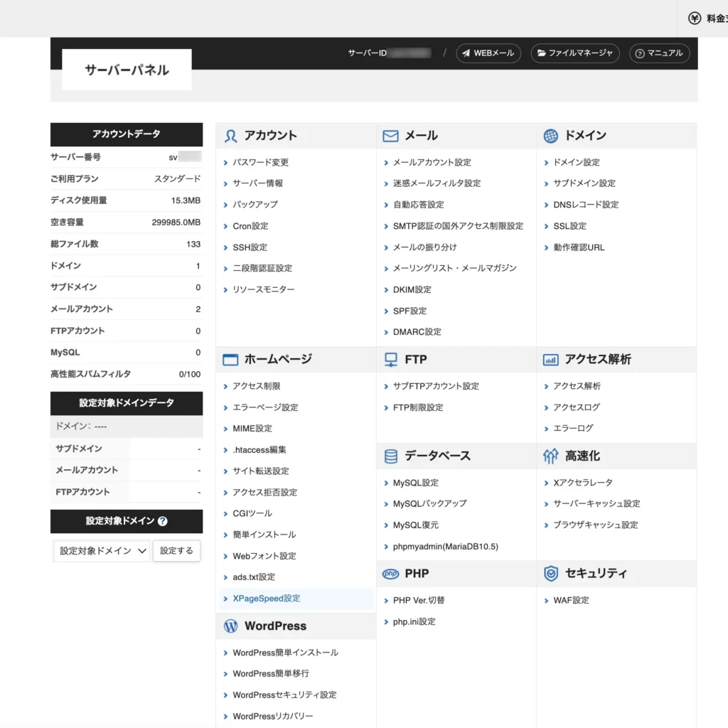
Task: Click the access analysis chart icon
Action: point(550,360)
